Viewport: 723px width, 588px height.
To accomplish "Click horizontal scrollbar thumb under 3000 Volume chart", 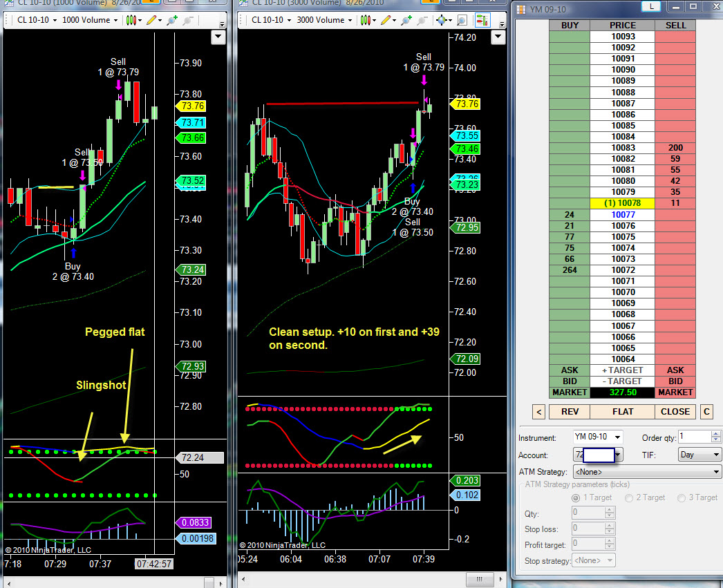I will click(480, 579).
